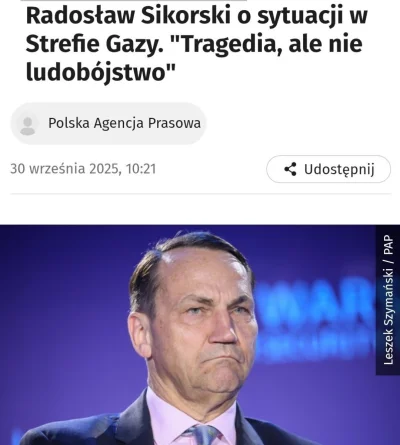Click the "Tragedia" quote in the headline

[227, 44]
